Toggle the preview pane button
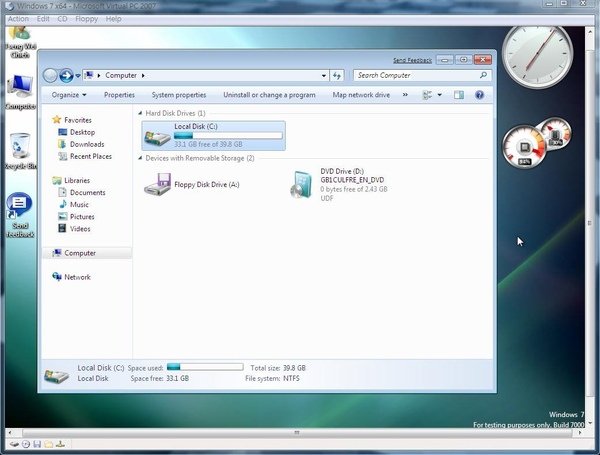The width and height of the screenshot is (600, 455). coord(459,95)
